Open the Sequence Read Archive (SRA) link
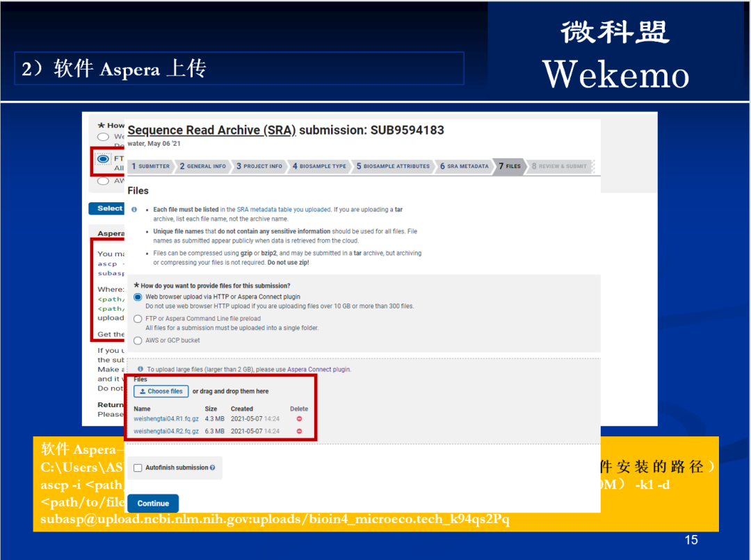 click(211, 130)
